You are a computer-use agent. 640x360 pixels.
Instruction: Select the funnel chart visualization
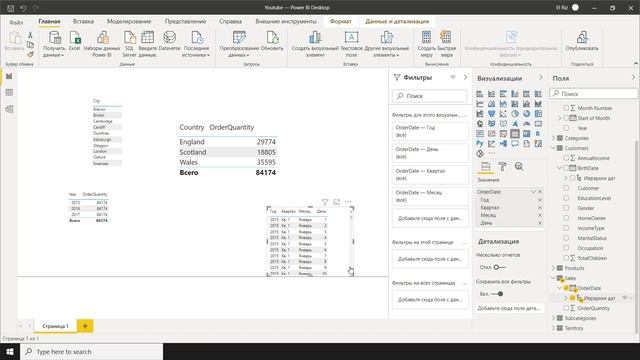491,114
